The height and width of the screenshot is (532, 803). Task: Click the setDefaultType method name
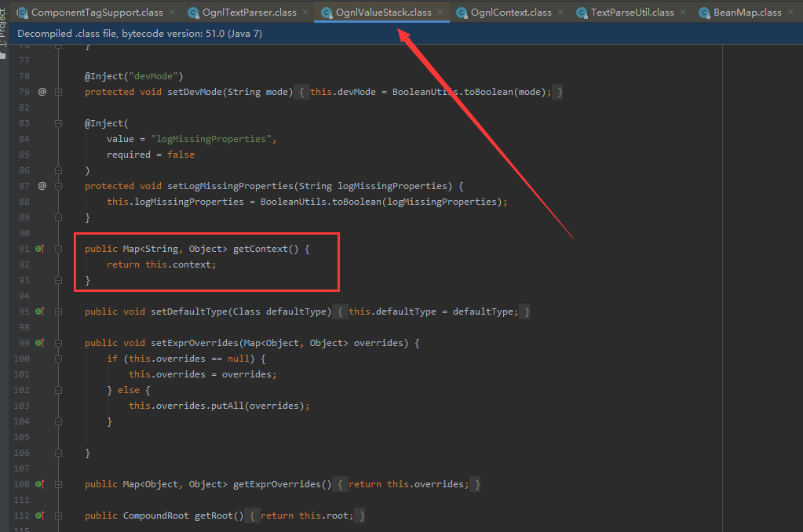tap(189, 312)
